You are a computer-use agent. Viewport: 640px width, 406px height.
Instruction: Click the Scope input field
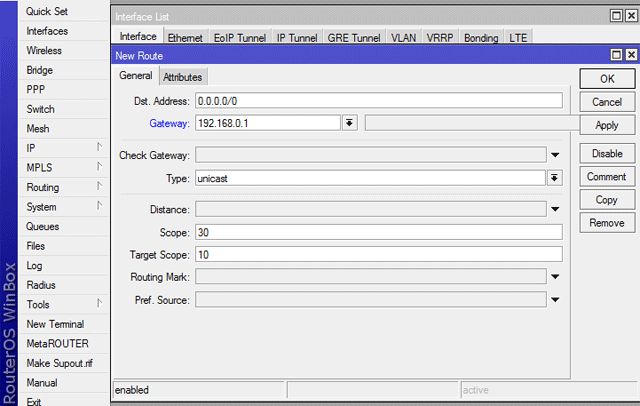click(x=378, y=232)
